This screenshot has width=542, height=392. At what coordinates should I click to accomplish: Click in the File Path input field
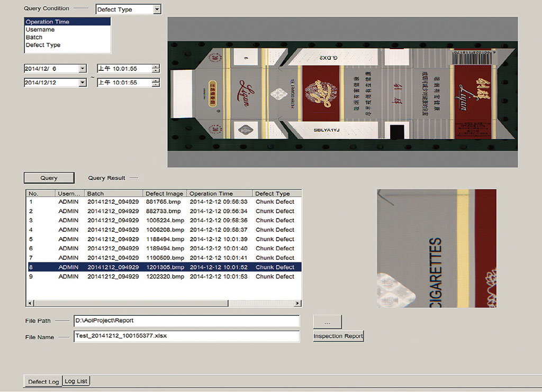click(186, 321)
